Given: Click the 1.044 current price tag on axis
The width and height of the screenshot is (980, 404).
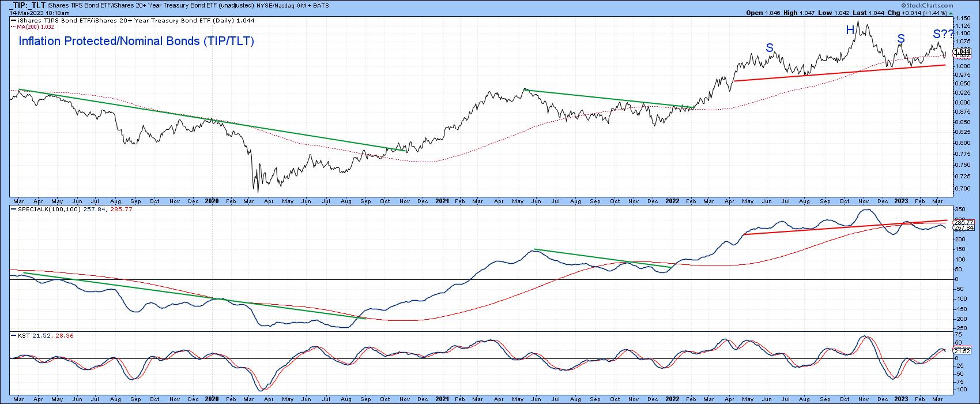Looking at the screenshot, I should (962, 51).
